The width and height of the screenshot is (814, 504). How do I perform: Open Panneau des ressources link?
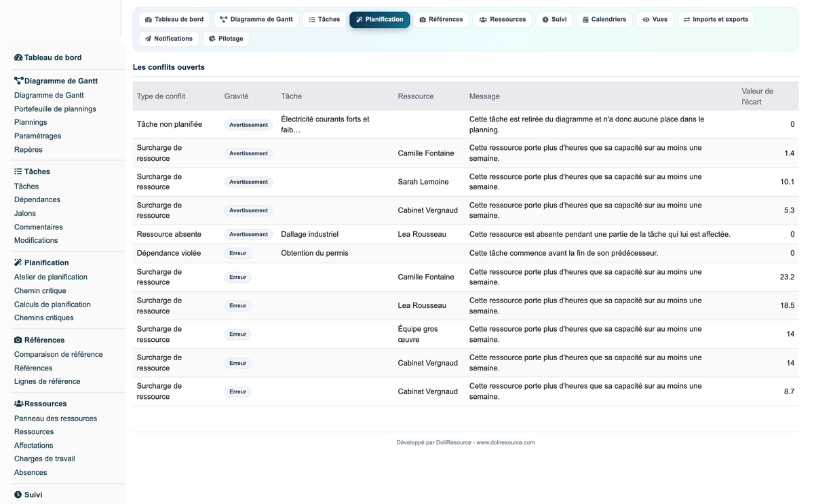tap(56, 419)
